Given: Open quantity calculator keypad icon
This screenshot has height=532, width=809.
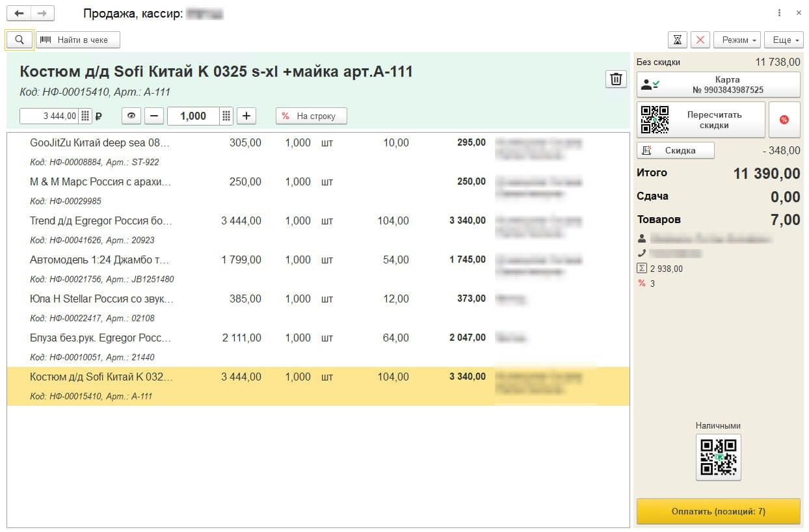Looking at the screenshot, I should tap(226, 116).
